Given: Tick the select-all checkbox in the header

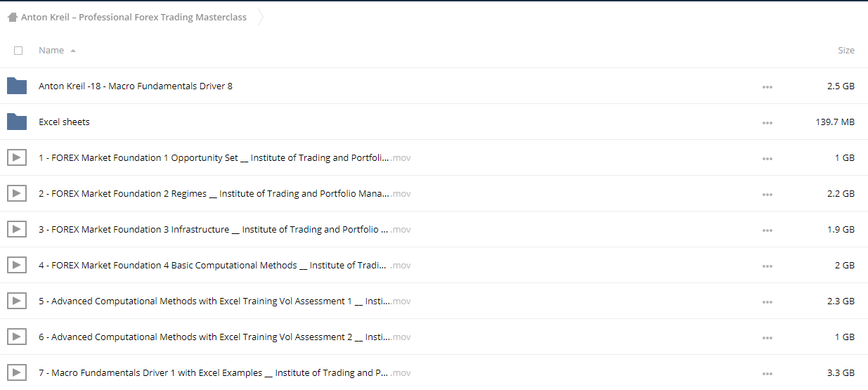Looking at the screenshot, I should pos(18,51).
